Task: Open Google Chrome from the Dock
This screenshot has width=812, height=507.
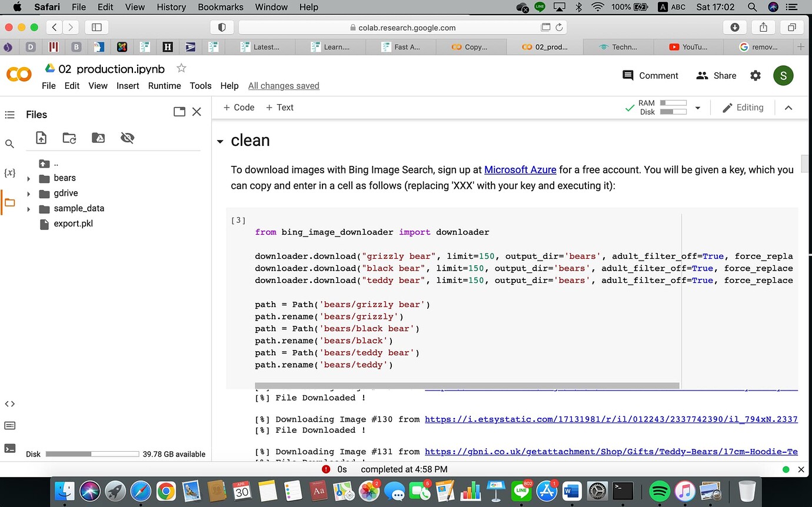Action: 166,491
